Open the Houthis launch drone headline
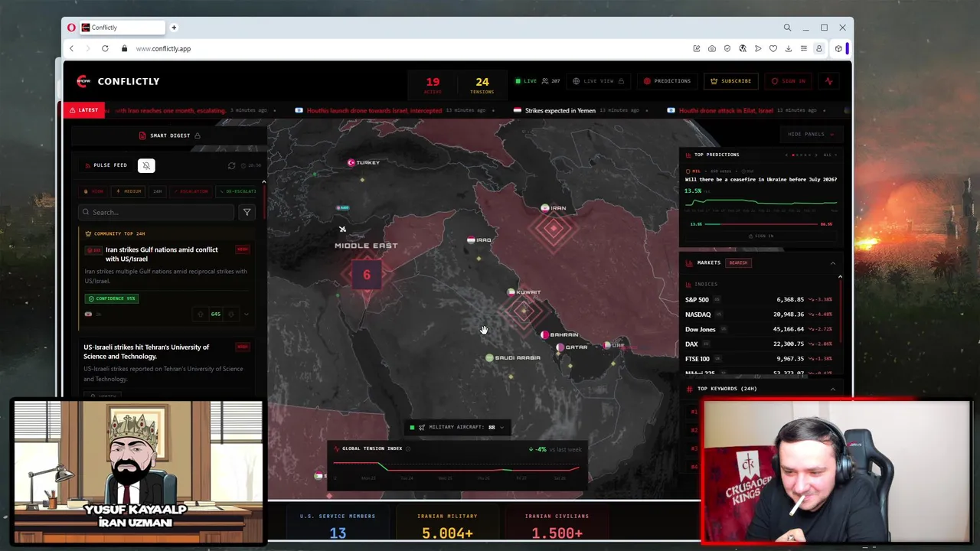 coord(374,111)
